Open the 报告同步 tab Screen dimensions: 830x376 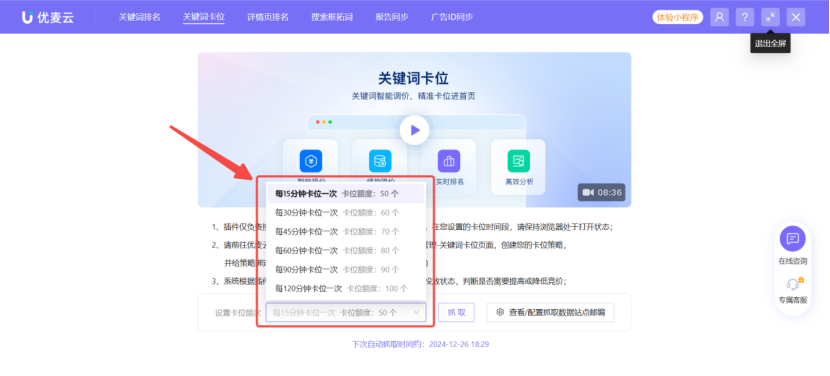click(392, 17)
